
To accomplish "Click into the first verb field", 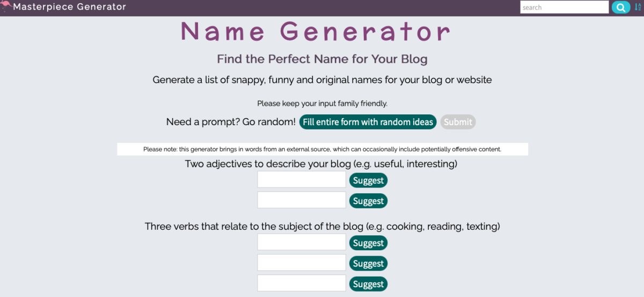I will (302, 242).
